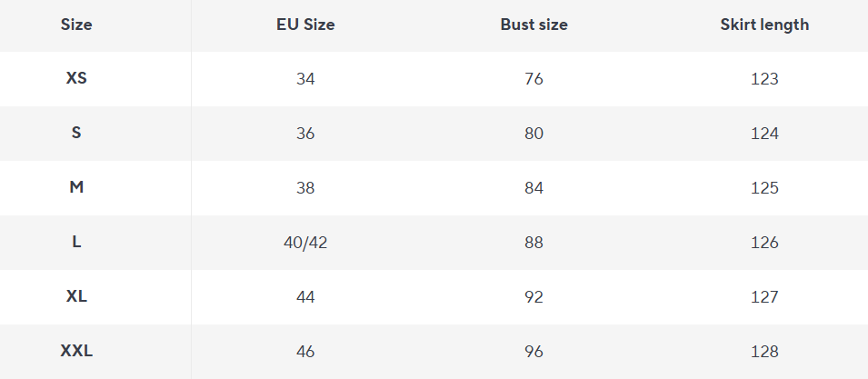Click EU size value 46
868x379 pixels.
[305, 352]
